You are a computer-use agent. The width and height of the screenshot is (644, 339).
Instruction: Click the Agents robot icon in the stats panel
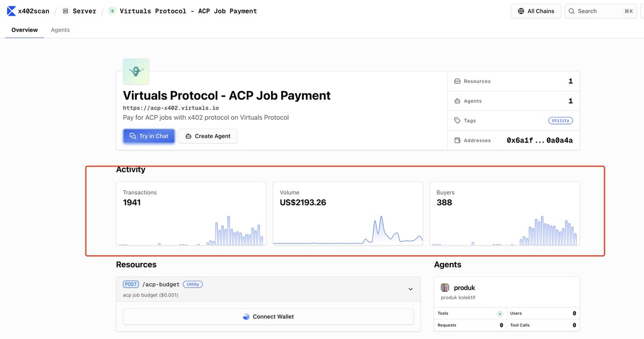tap(457, 100)
